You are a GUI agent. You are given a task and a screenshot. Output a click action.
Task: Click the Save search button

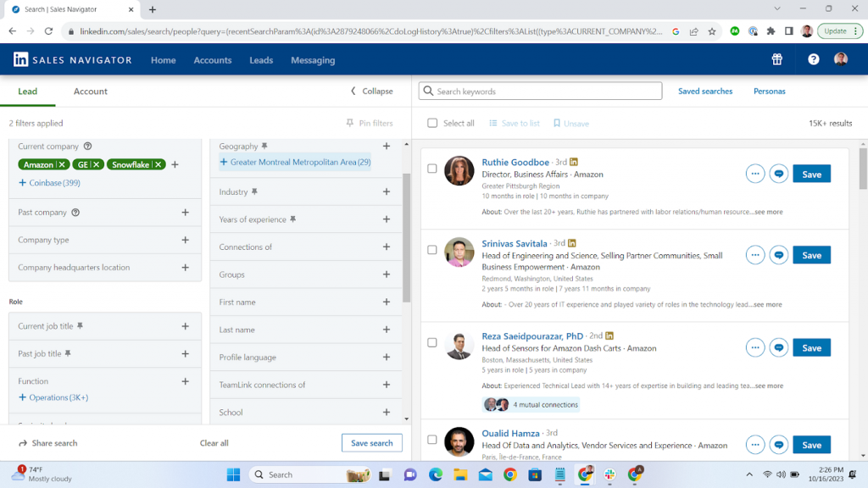[371, 442]
